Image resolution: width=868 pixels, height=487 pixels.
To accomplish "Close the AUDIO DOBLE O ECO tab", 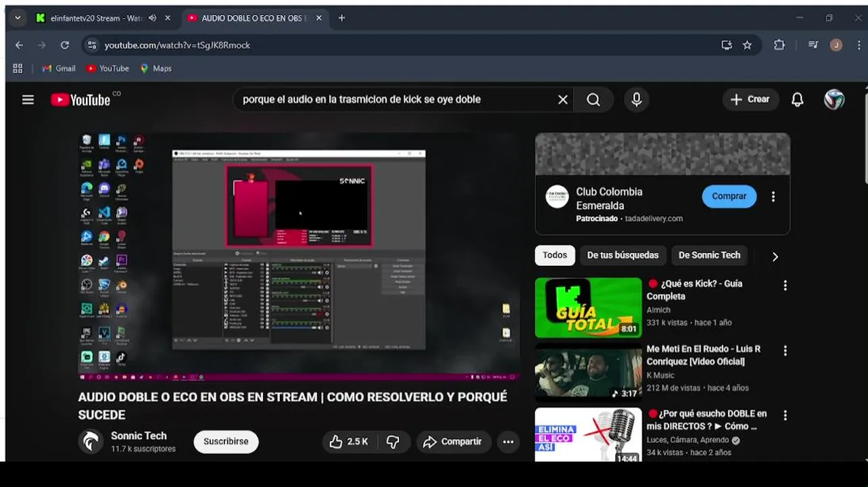I will click(x=318, y=18).
